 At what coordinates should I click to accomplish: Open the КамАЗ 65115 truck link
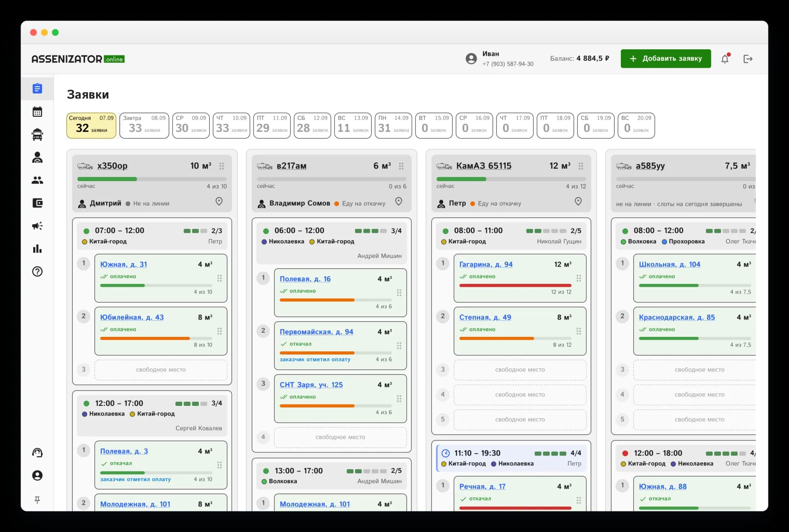tap(484, 166)
